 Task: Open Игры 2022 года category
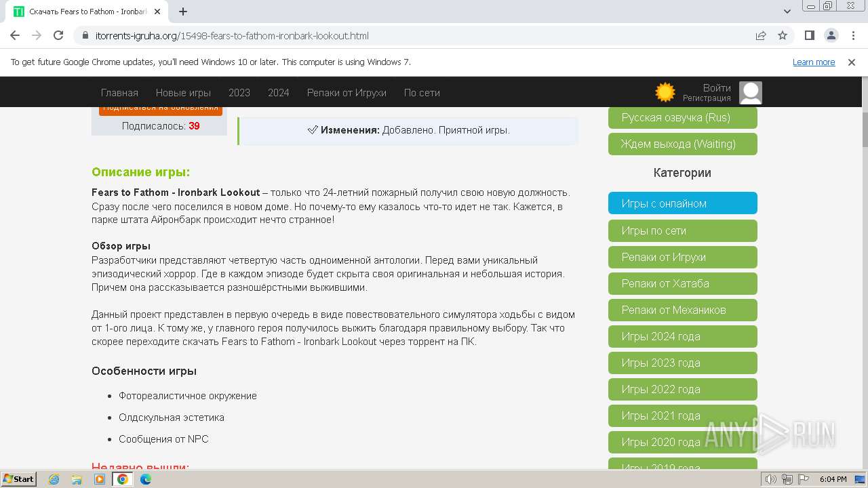pos(683,389)
